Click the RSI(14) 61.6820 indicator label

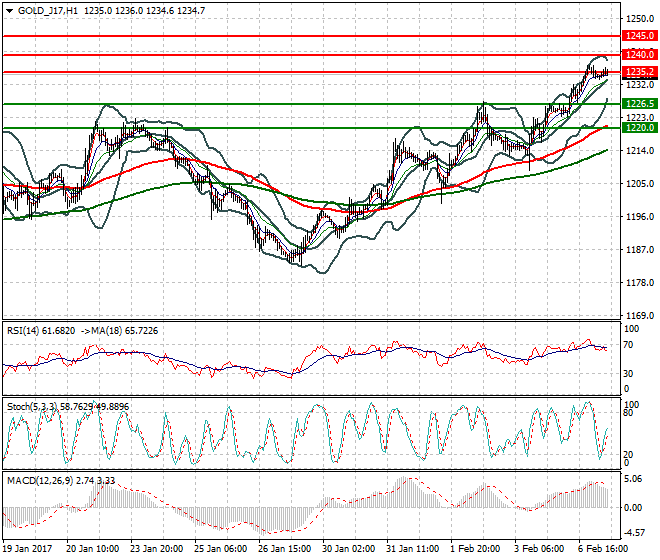[x=41, y=331]
